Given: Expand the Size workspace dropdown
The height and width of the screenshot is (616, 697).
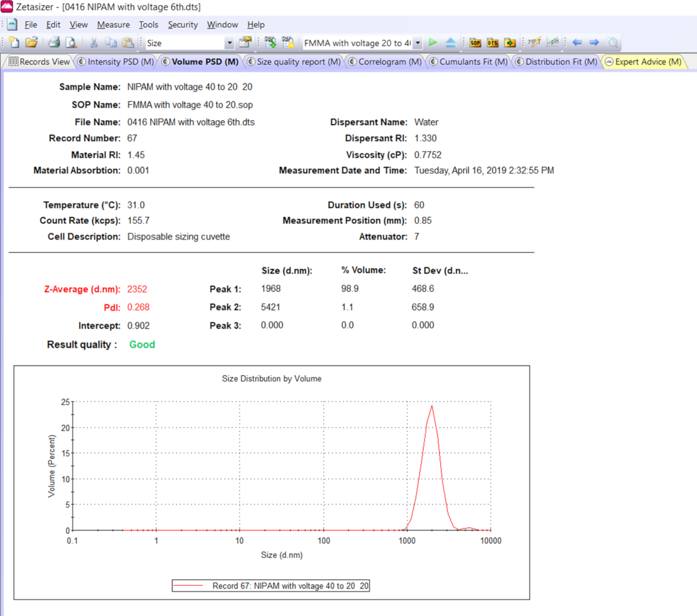Looking at the screenshot, I should pyautogui.click(x=229, y=43).
